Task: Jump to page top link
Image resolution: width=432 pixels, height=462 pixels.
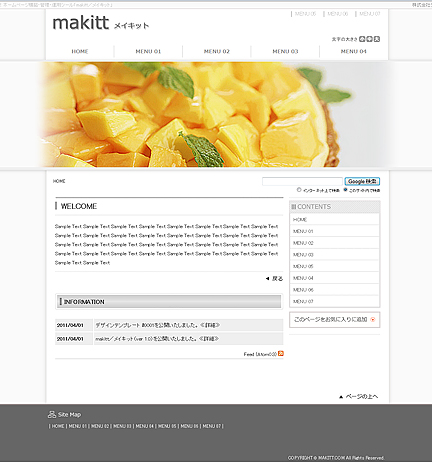Action: (359, 396)
